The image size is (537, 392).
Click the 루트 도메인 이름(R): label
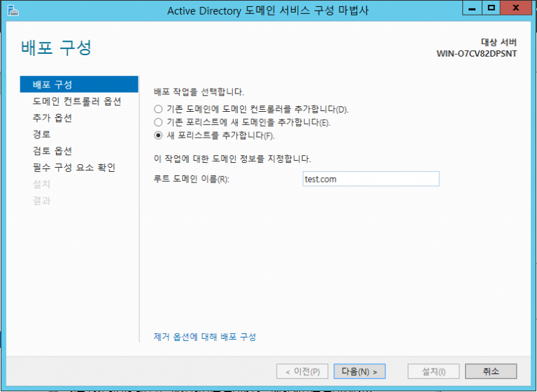tap(192, 179)
